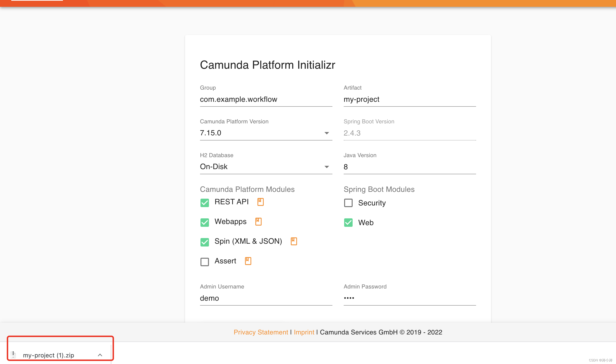Expand options for my-project (1).zip download

pos(100,355)
